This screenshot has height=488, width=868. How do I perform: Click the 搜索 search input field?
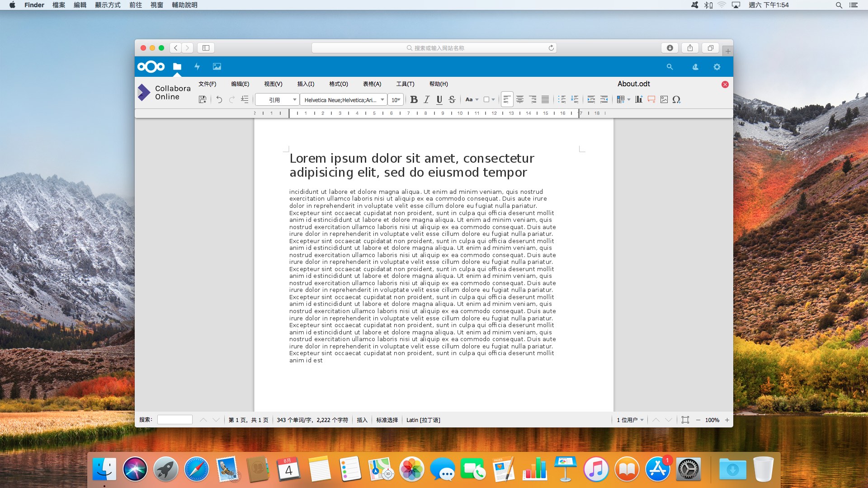(x=175, y=420)
